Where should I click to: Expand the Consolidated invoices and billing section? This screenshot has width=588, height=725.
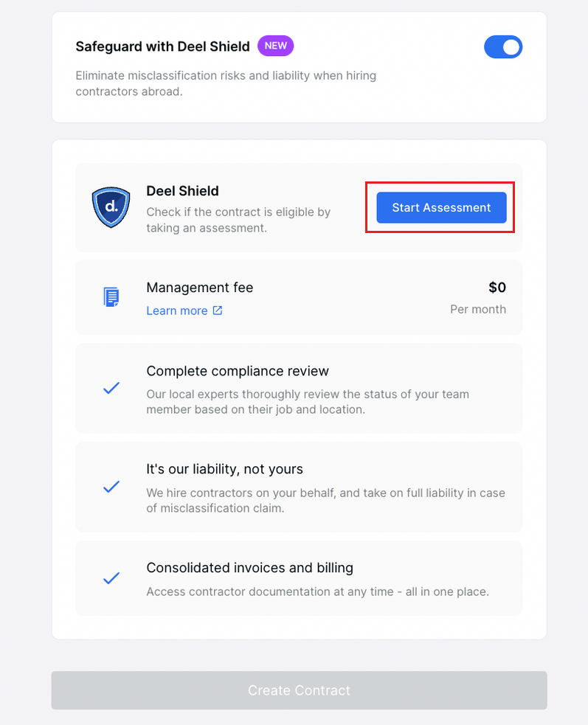[298, 578]
